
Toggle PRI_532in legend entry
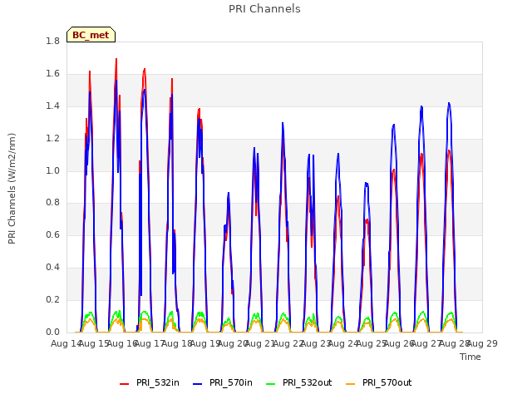point(150,382)
